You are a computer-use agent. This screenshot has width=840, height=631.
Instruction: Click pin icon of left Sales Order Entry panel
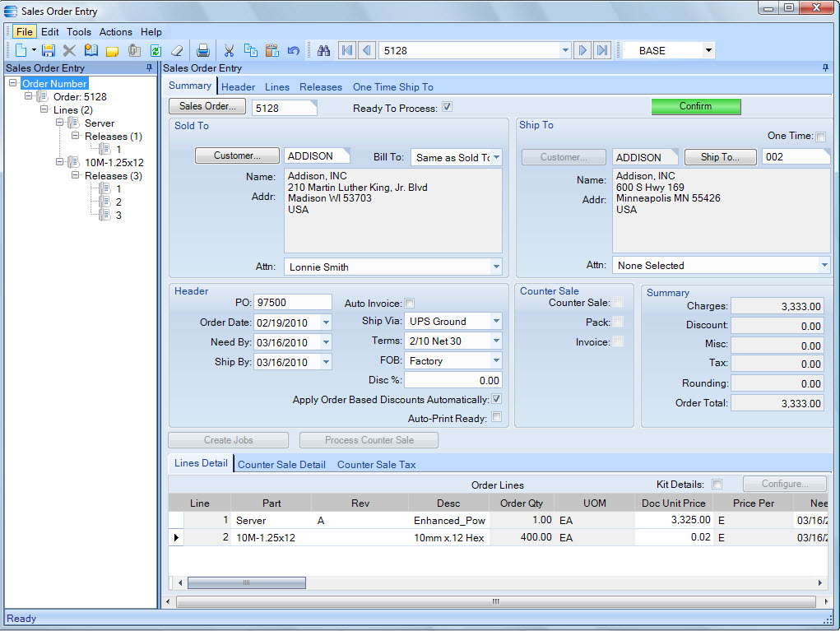coord(150,68)
